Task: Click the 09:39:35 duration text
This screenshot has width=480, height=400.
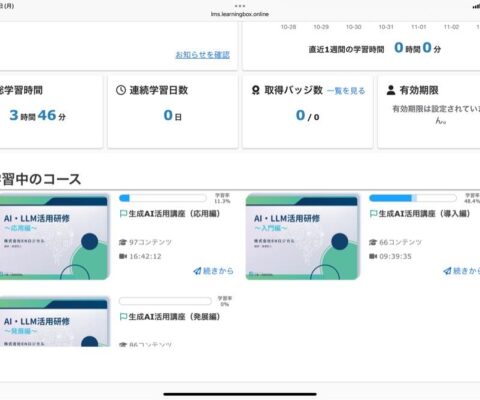Action: coord(395,256)
